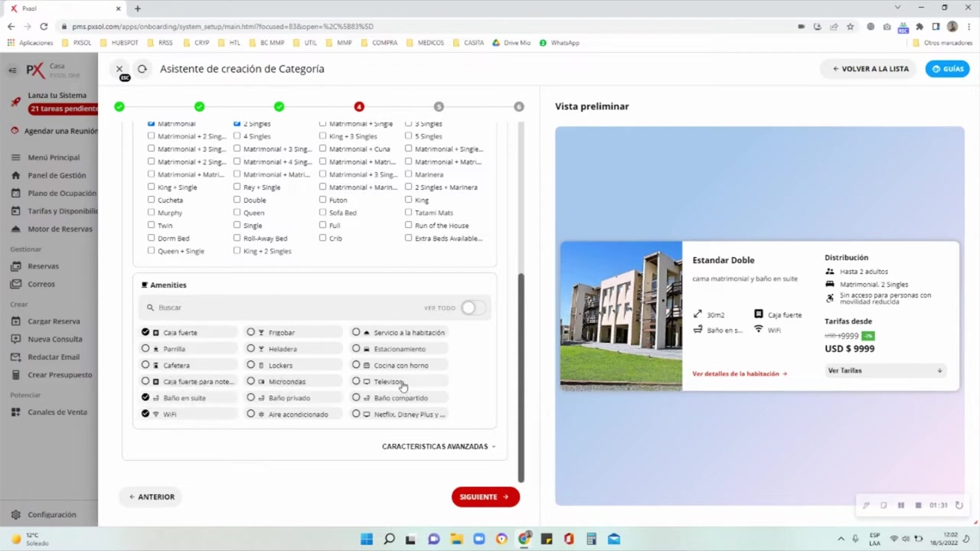Click the amenities Buscar search field
980x551 pixels.
283,308
